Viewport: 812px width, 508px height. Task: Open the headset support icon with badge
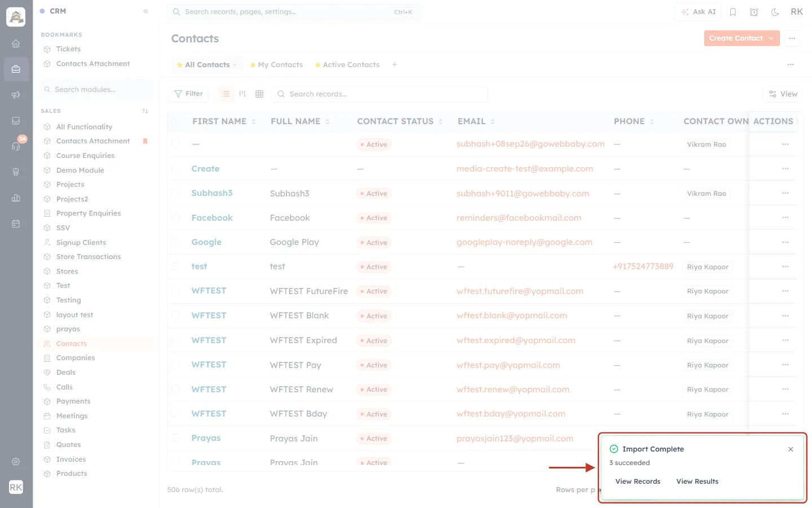(x=16, y=146)
